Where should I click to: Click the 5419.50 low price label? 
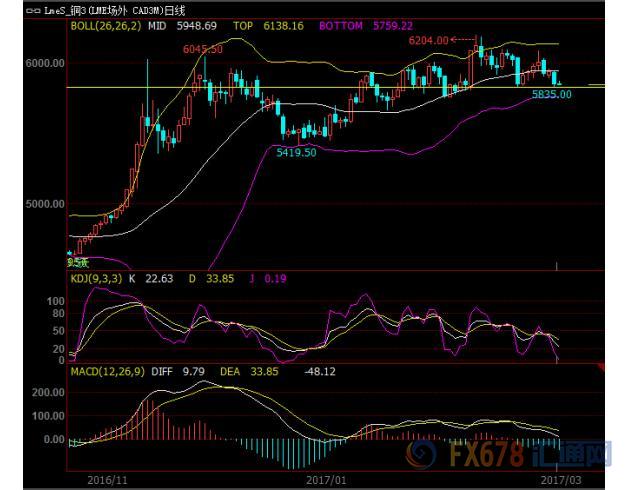tap(297, 153)
